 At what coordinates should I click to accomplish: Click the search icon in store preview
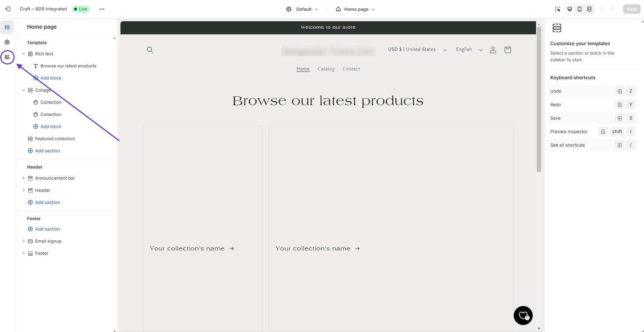[x=150, y=50]
